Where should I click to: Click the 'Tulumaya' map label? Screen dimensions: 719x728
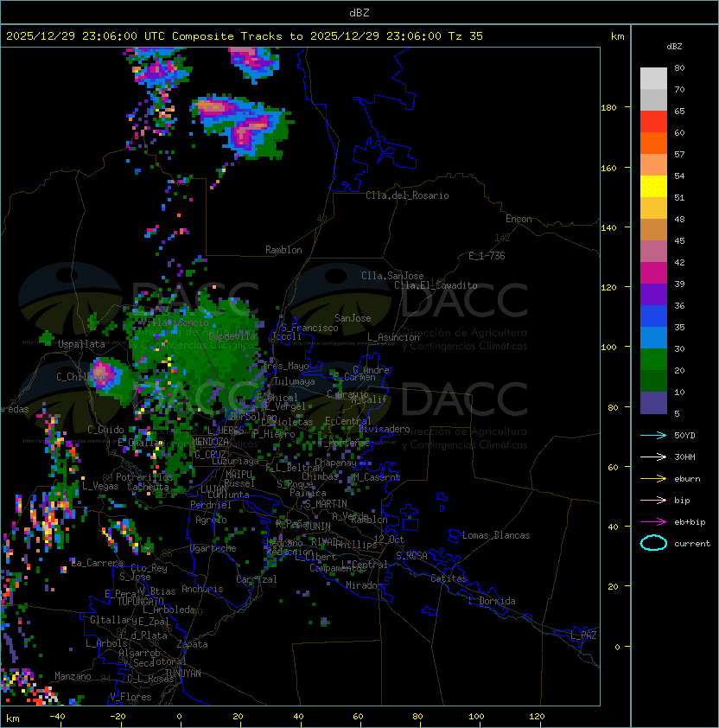(x=295, y=381)
